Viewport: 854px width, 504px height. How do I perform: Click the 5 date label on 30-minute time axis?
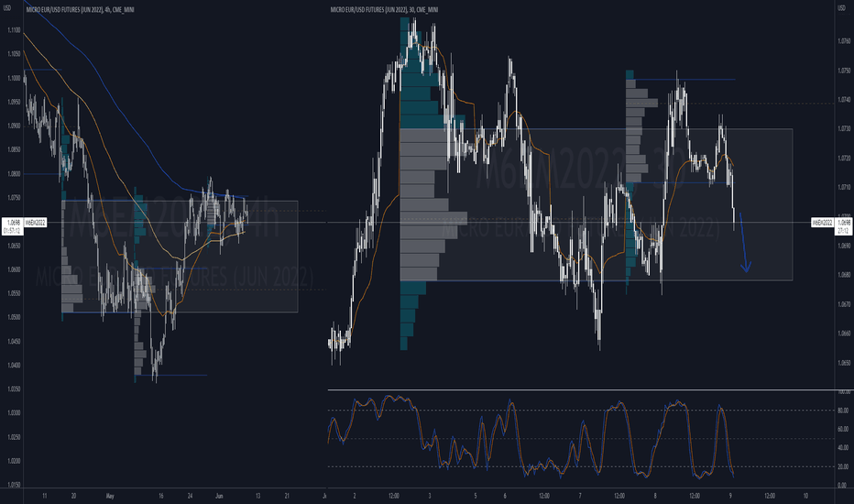point(475,496)
